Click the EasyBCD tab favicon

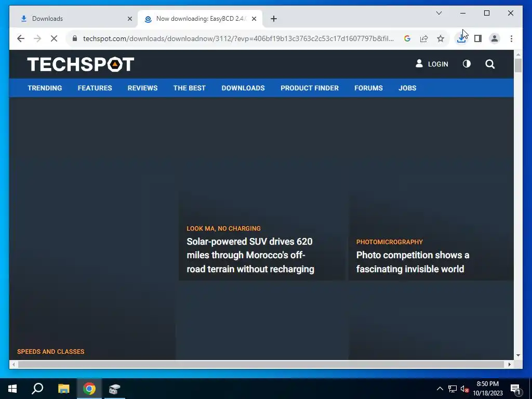[148, 19]
